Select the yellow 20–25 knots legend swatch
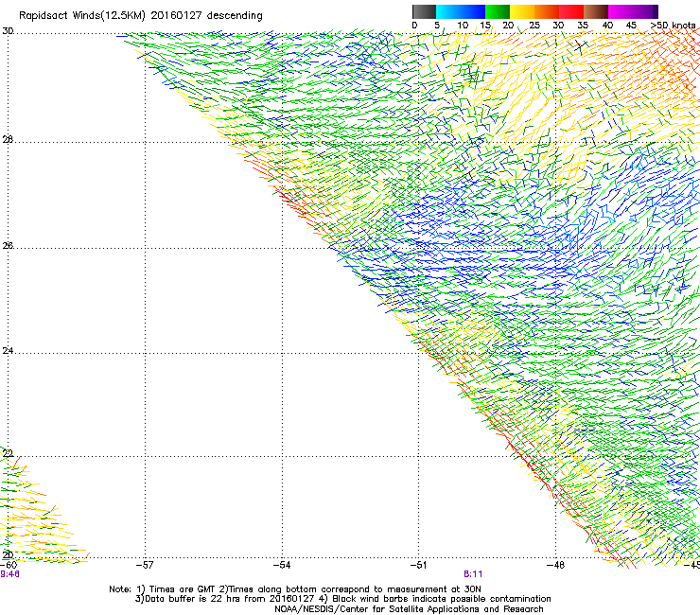Image resolution: width=700 pixels, height=615 pixels. click(x=522, y=11)
